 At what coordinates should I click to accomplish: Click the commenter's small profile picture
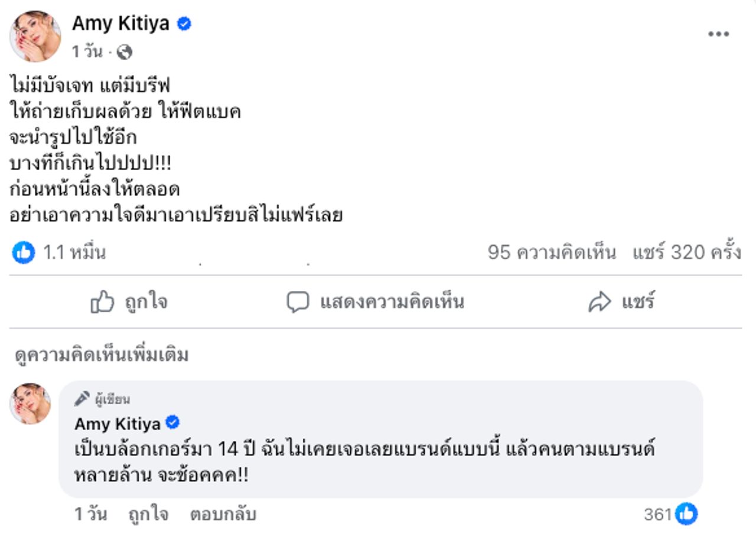[30, 404]
